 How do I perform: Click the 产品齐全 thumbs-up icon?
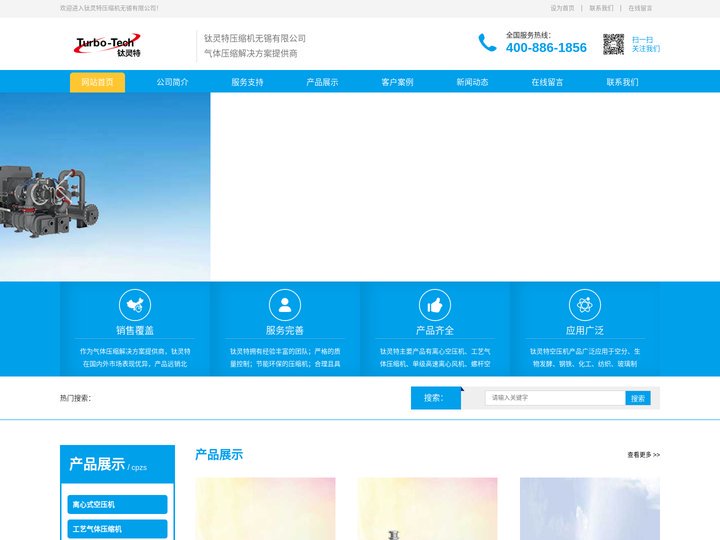(x=435, y=305)
